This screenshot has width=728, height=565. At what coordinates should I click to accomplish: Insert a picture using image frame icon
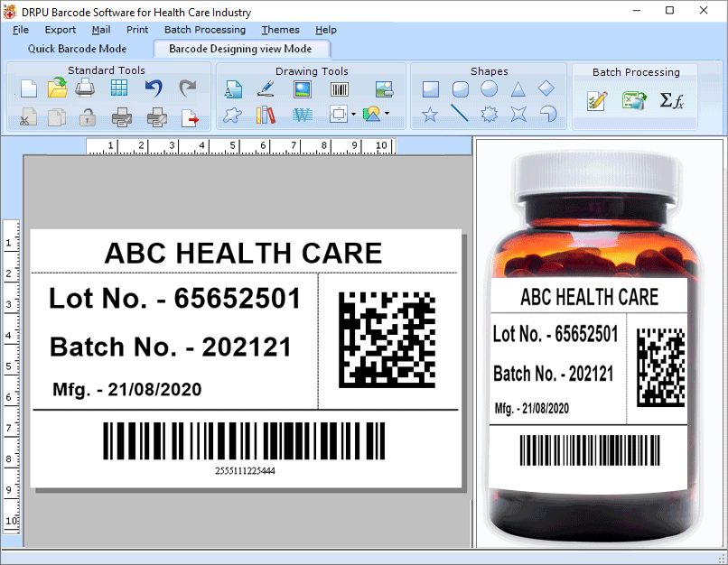[303, 89]
